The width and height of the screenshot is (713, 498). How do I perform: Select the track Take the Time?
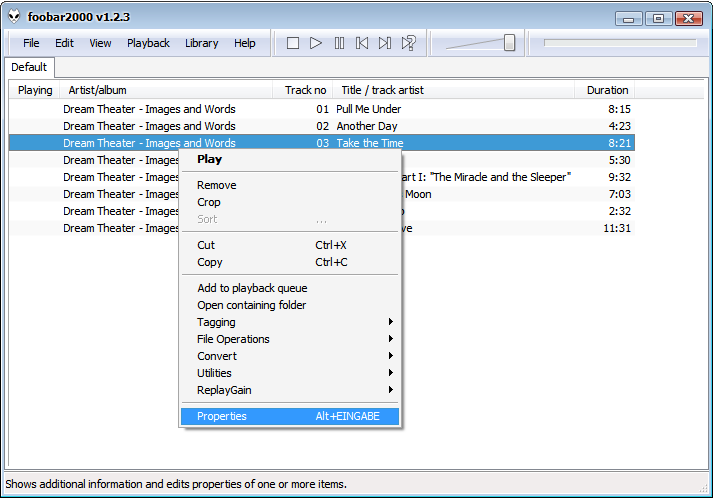point(322,143)
